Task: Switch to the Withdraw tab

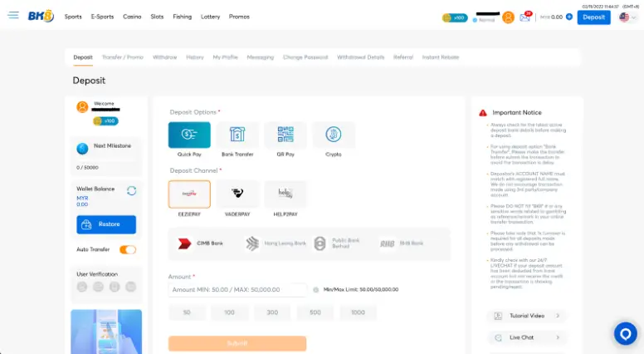Action: [164, 57]
